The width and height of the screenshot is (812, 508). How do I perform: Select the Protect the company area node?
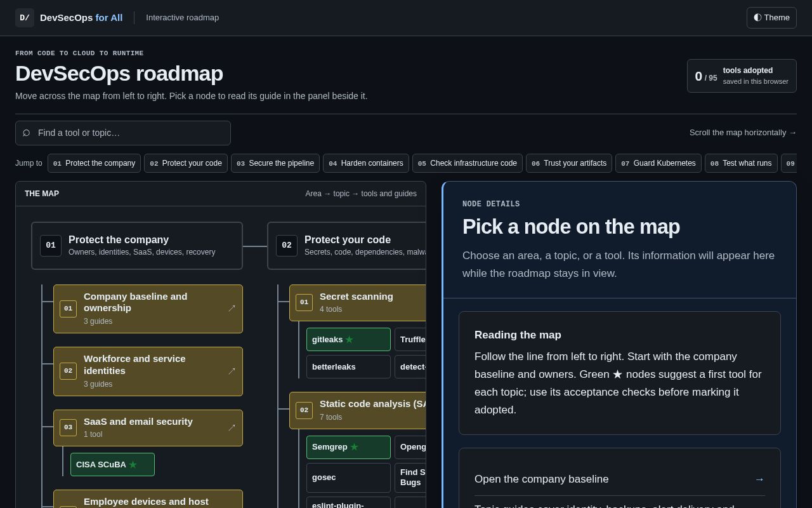[x=137, y=246]
